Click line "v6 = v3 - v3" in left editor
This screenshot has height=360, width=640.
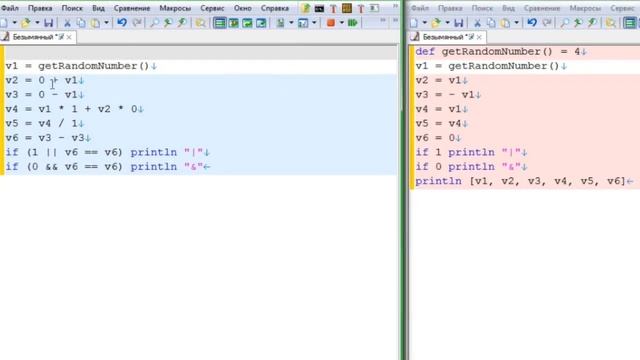click(48, 138)
